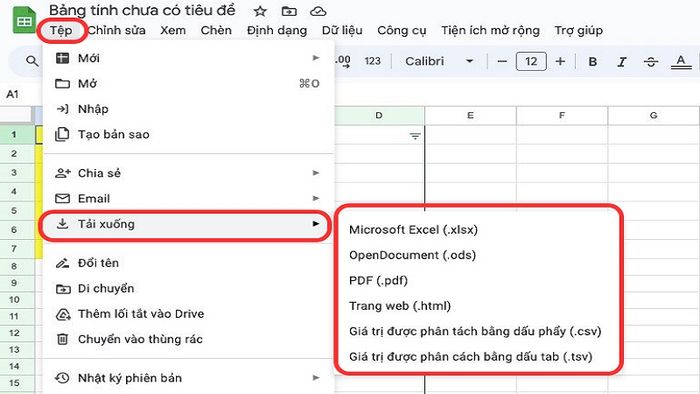Check the cloud save status icon
The width and height of the screenshot is (700, 394).
318,11
